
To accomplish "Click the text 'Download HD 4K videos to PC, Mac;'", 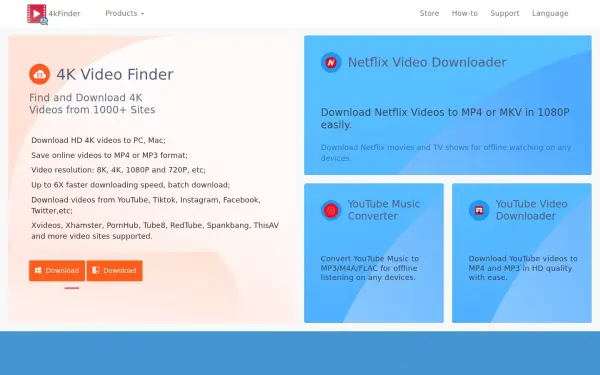I will 98,140.
